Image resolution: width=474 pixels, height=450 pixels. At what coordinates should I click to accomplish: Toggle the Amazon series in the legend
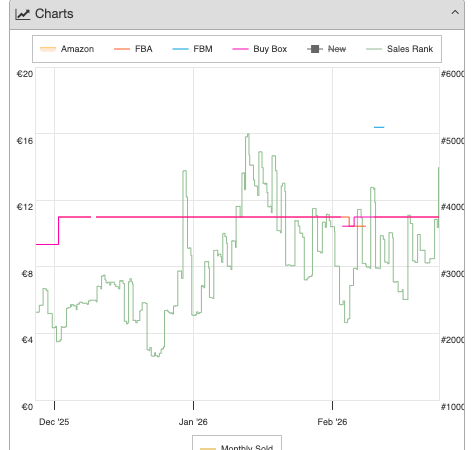(x=67, y=49)
